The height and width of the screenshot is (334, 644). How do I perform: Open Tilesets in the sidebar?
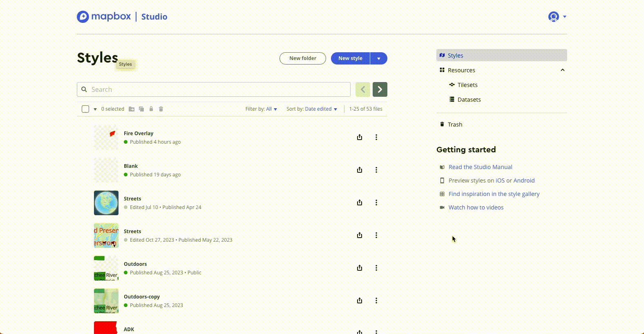click(467, 85)
